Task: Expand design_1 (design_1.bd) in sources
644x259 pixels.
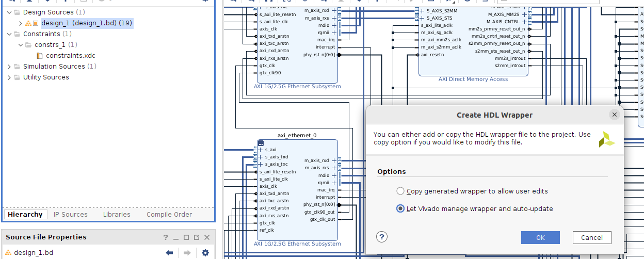Action: pos(21,23)
